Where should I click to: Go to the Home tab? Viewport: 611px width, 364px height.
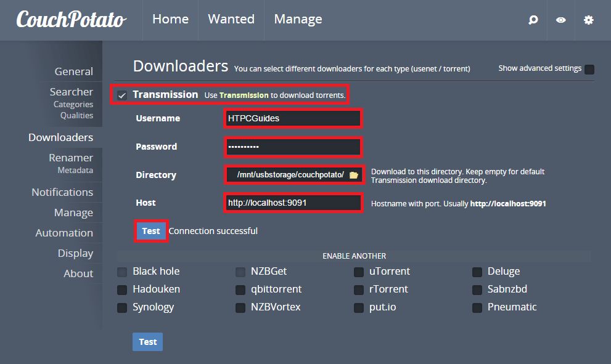pyautogui.click(x=170, y=20)
